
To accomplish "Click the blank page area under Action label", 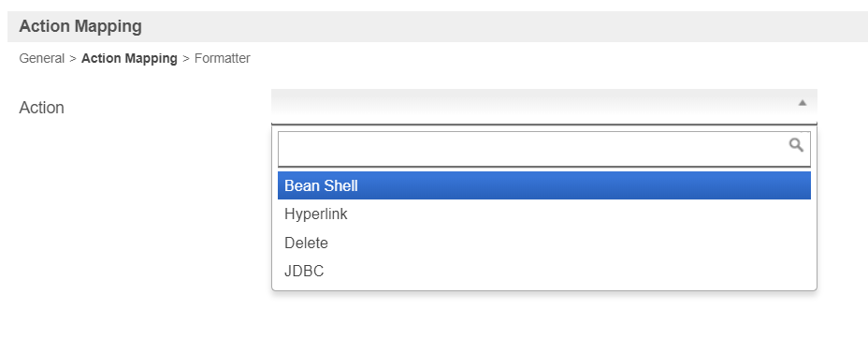I will point(133,222).
